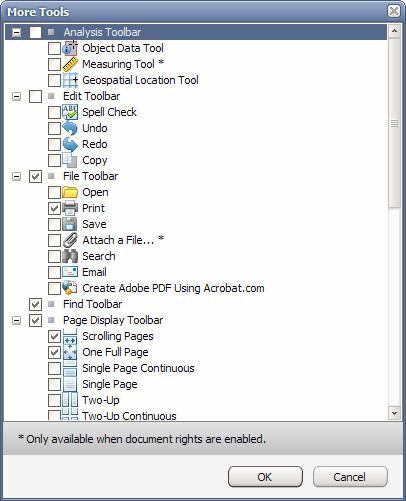Click the Object Data Tool icon
This screenshot has height=501, width=406.
click(x=70, y=48)
